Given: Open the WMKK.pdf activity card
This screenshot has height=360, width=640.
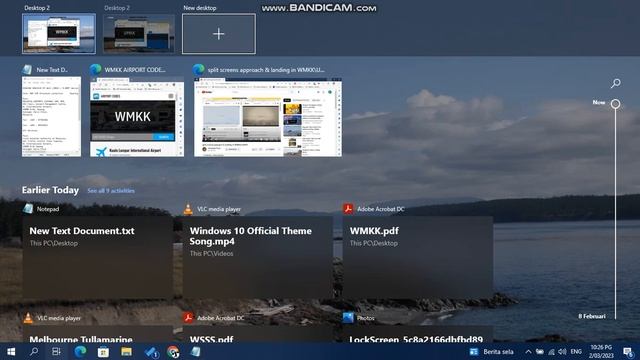Looking at the screenshot, I should point(418,257).
